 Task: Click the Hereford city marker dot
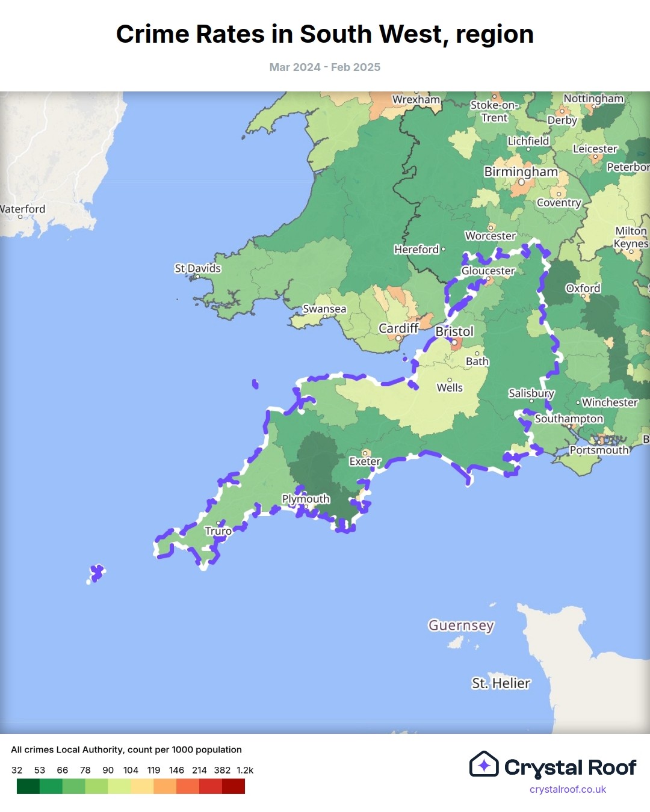click(x=444, y=249)
